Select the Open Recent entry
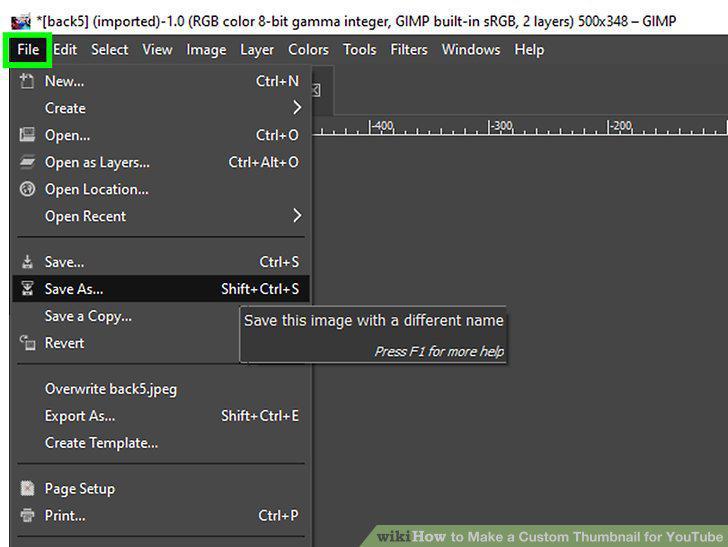The width and height of the screenshot is (728, 547). pyautogui.click(x=161, y=216)
